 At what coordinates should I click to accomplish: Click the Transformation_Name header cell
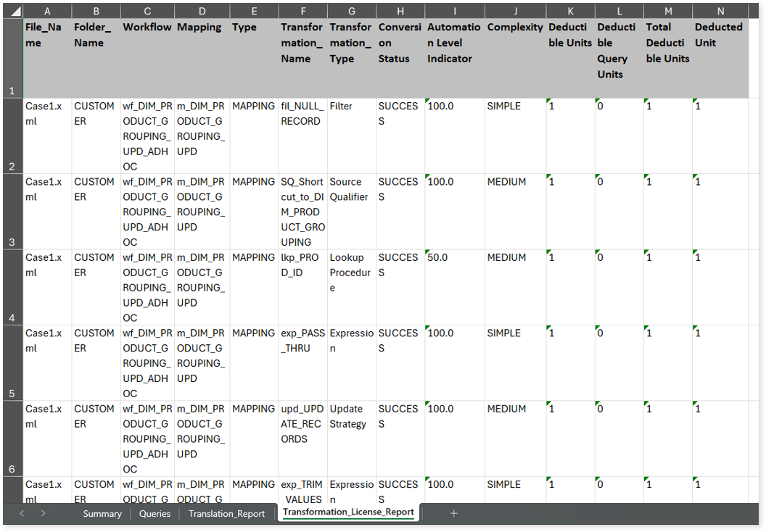[303, 59]
